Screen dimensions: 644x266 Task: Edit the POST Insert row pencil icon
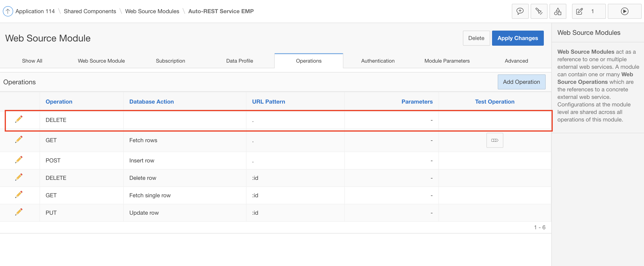[x=19, y=160]
